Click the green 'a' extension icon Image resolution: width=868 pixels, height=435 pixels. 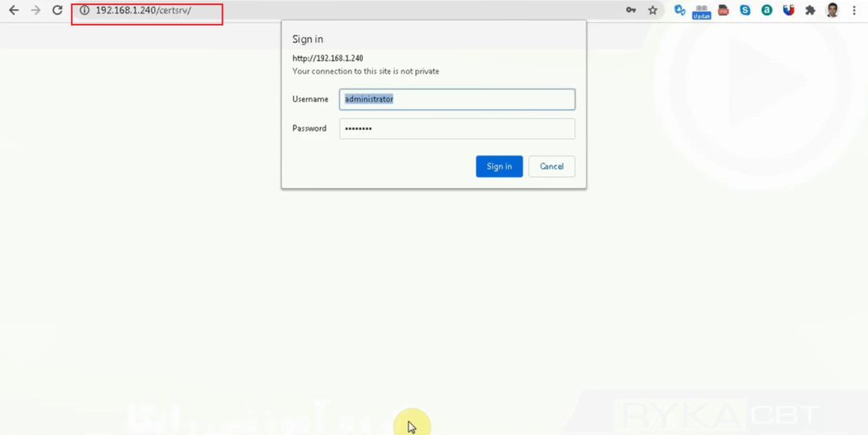[x=766, y=10]
